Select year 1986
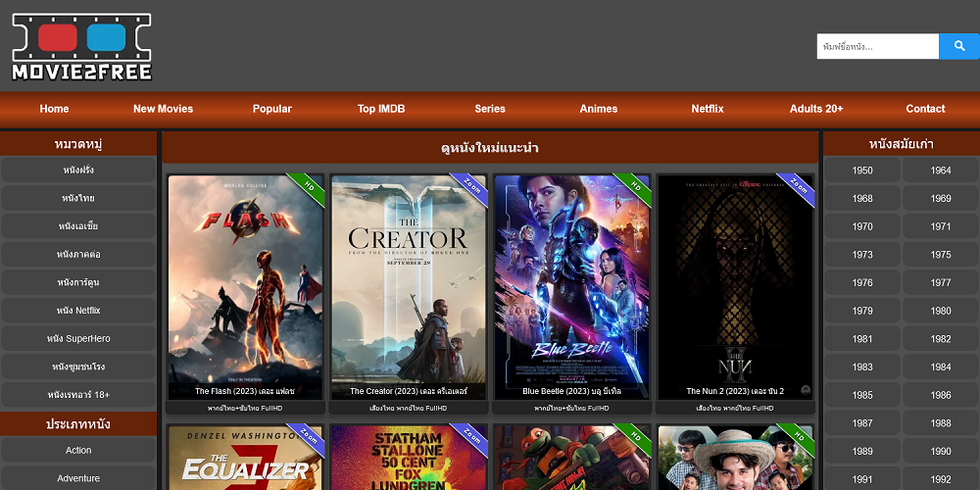The image size is (980, 490). (941, 395)
